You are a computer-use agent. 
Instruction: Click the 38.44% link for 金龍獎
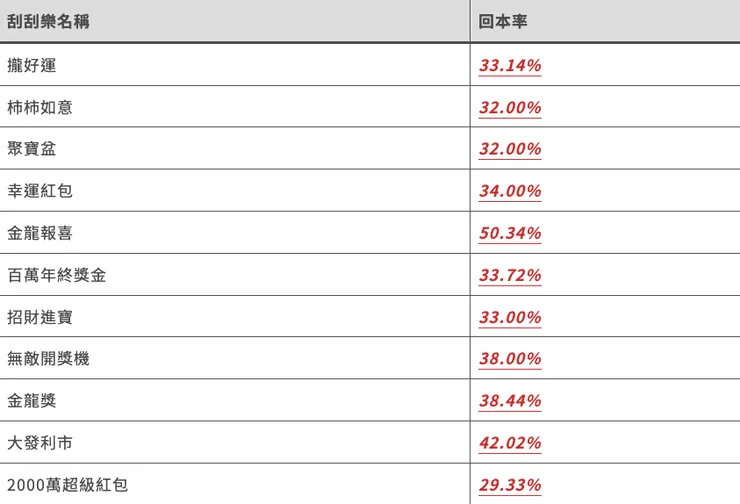[510, 401]
